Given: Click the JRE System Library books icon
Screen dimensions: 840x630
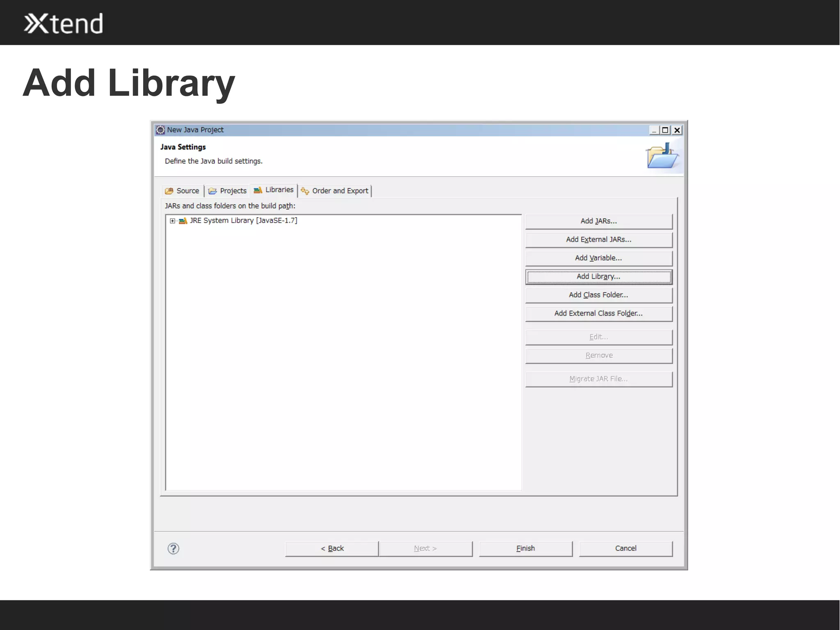Looking at the screenshot, I should pos(183,221).
